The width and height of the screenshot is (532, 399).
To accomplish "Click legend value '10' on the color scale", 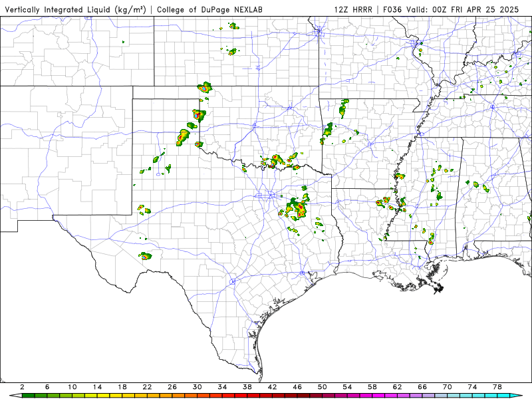I will click(72, 387).
